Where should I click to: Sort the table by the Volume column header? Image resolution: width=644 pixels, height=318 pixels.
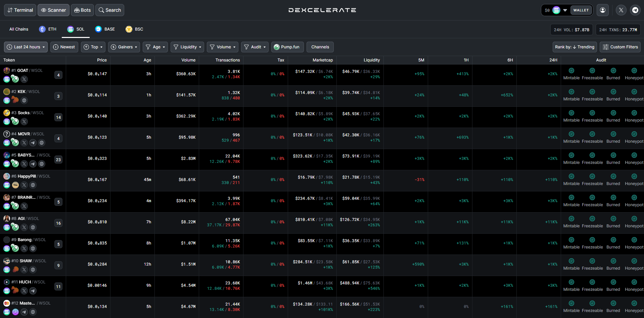(188, 60)
